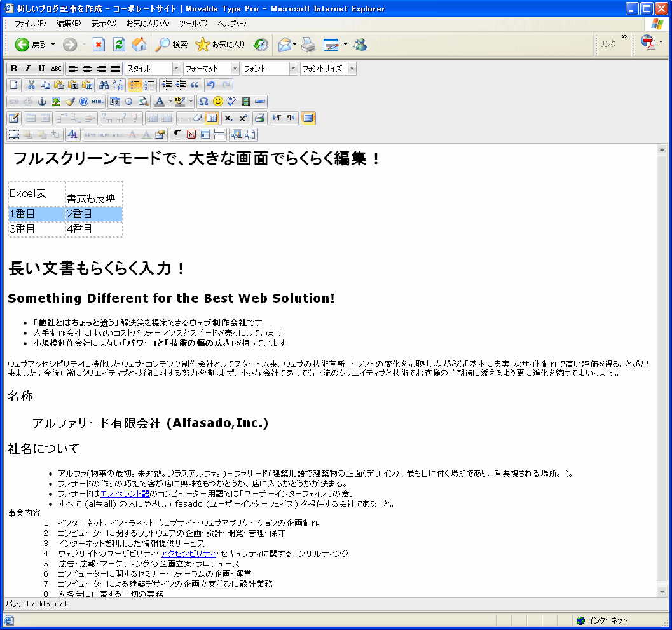The width and height of the screenshot is (672, 630).
Task: Expand the mail button dropdown arrow
Action: (295, 44)
